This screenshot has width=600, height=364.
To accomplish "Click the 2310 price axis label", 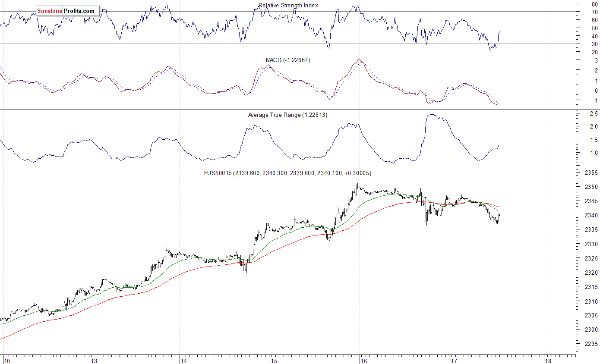I will (x=591, y=301).
